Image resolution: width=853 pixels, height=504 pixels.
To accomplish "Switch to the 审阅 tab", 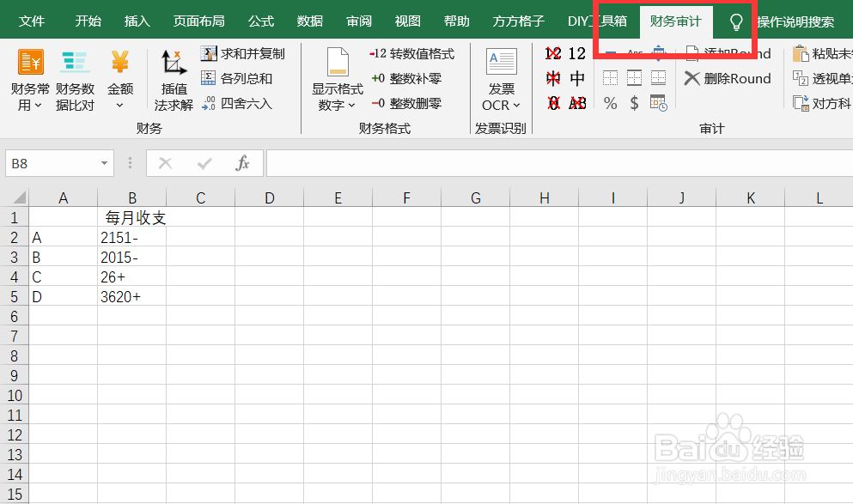I will [x=359, y=21].
